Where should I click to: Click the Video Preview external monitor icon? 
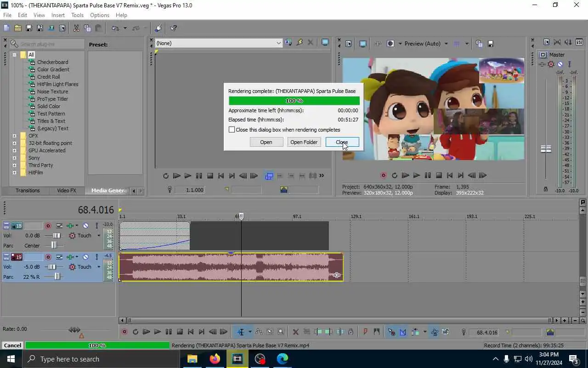pos(362,44)
